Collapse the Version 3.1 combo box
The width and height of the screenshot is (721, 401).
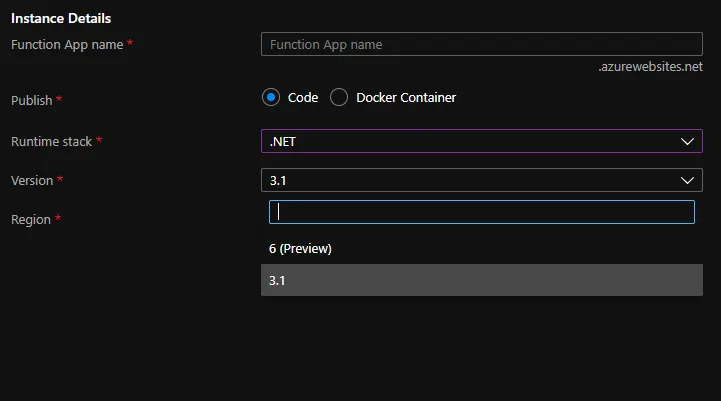pos(470,180)
